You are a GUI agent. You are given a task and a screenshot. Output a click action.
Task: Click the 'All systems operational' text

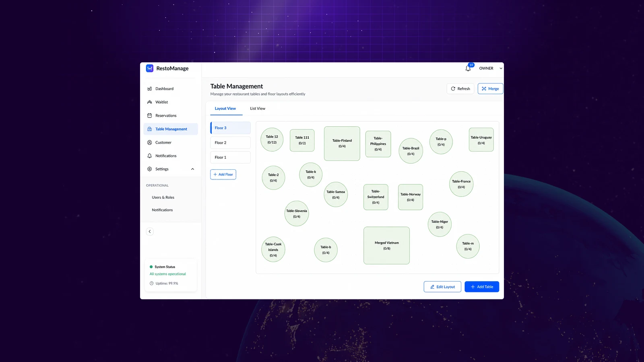click(x=168, y=274)
